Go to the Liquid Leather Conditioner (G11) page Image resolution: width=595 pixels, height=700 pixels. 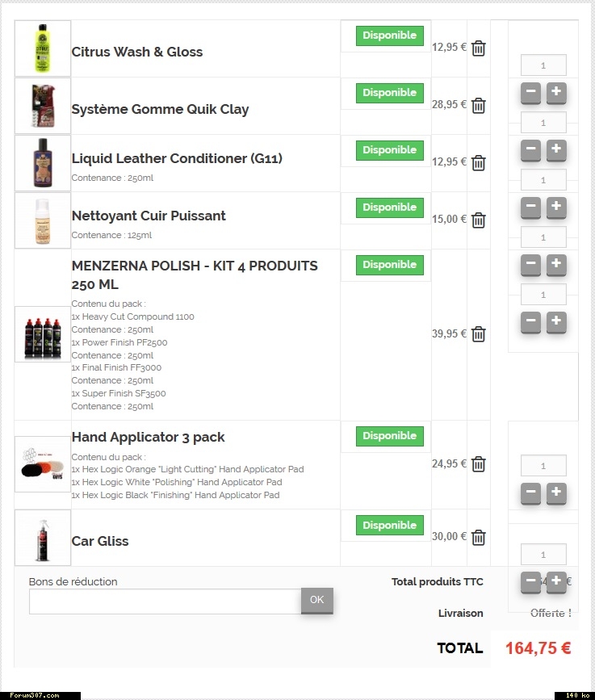[177, 158]
